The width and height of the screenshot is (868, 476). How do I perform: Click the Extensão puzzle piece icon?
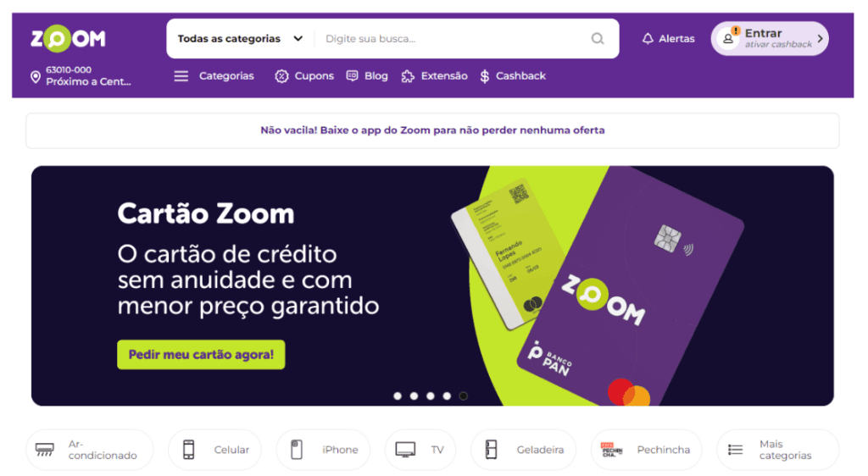(x=408, y=76)
